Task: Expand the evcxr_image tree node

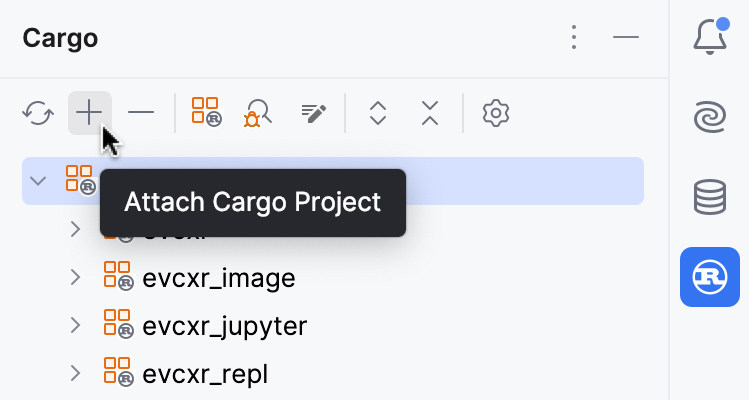Action: click(x=75, y=277)
